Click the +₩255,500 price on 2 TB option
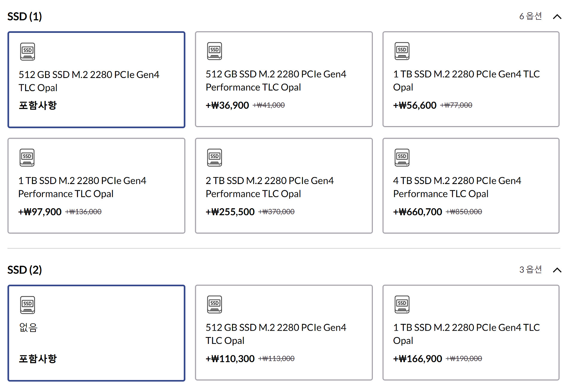Screen dimensions: 574x392 click(230, 212)
